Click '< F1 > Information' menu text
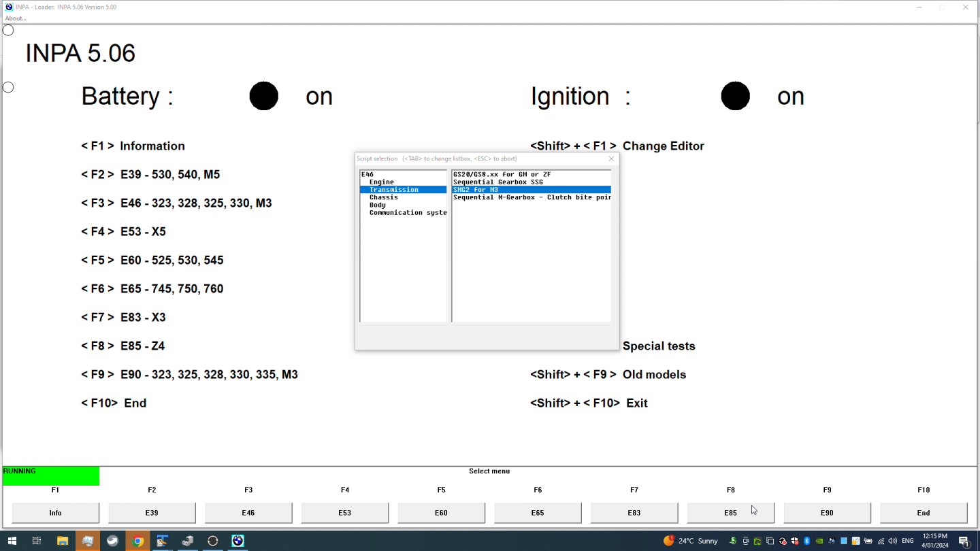The height and width of the screenshot is (551, 980). pos(133,146)
